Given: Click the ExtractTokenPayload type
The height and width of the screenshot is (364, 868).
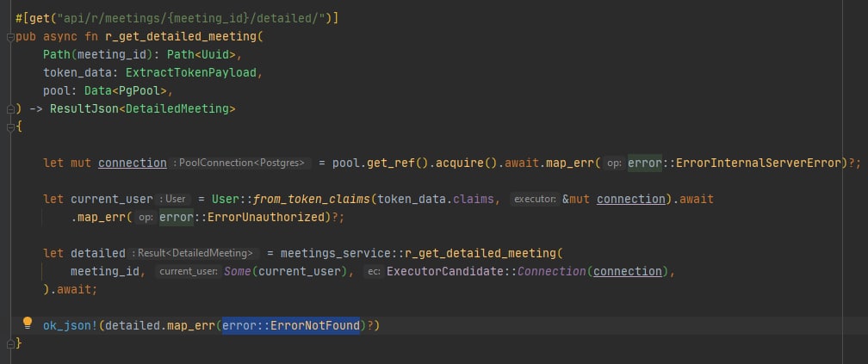Looking at the screenshot, I should coord(191,73).
